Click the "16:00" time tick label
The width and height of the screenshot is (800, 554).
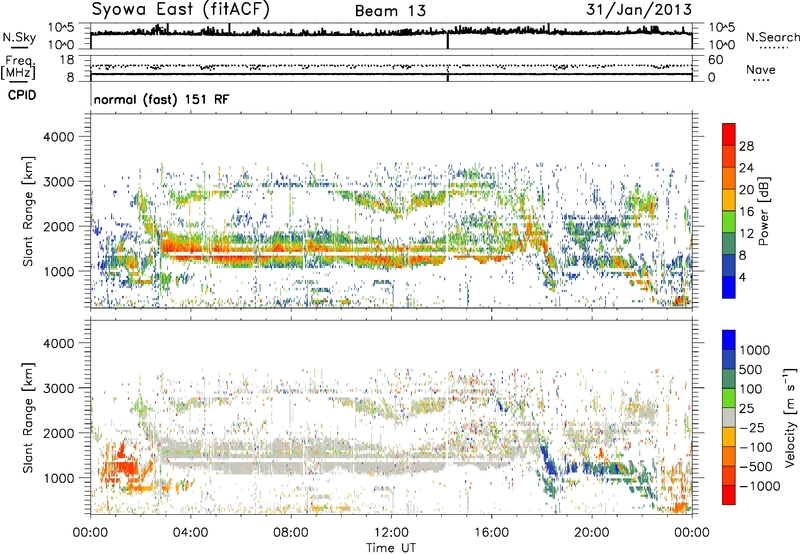(x=491, y=533)
